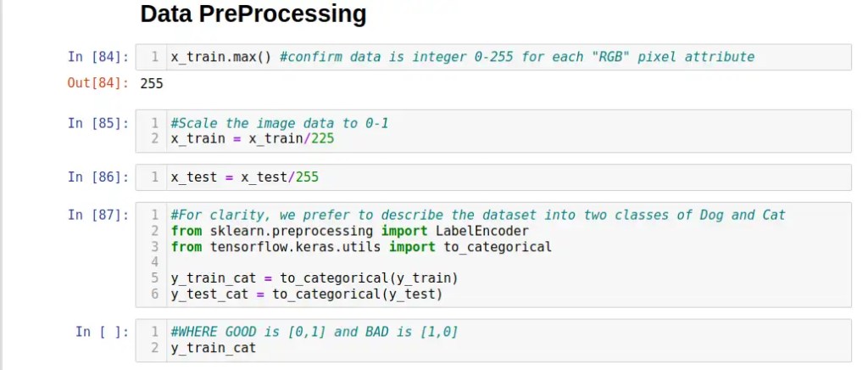Click the y_test_cat = to_categorical(y_test) line
Viewport: 868px width, 370px height.
click(306, 294)
